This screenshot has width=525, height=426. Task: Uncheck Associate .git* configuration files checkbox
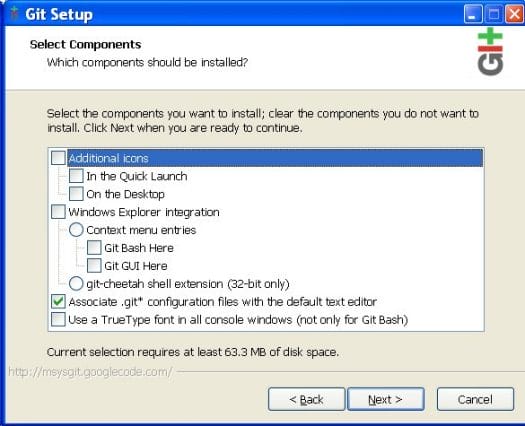[x=58, y=301]
